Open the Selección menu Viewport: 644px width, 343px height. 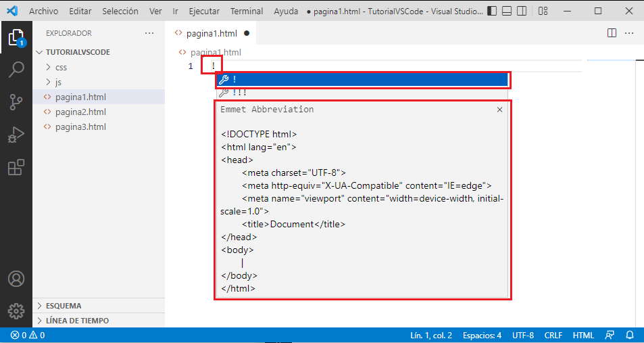coord(120,11)
